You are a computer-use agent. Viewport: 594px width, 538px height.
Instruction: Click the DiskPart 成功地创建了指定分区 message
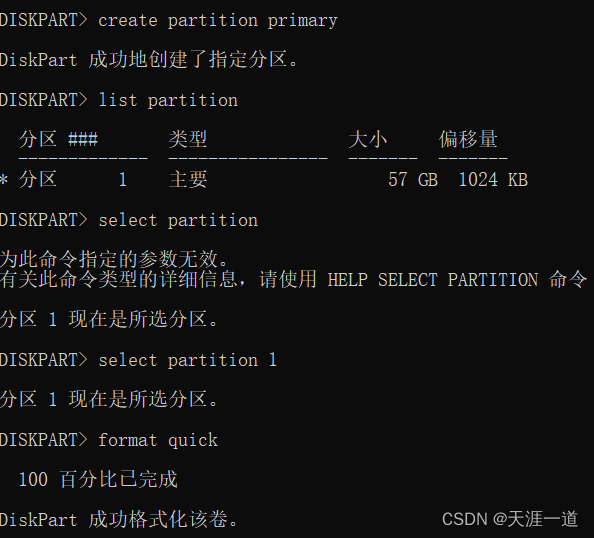(x=149, y=60)
